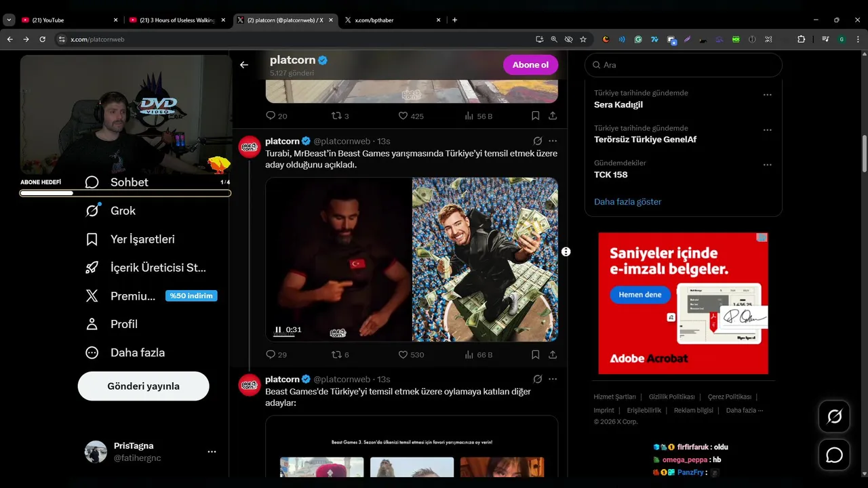This screenshot has width=868, height=488.
Task: Switch to x.com/bpthaber tab
Action: [393, 20]
